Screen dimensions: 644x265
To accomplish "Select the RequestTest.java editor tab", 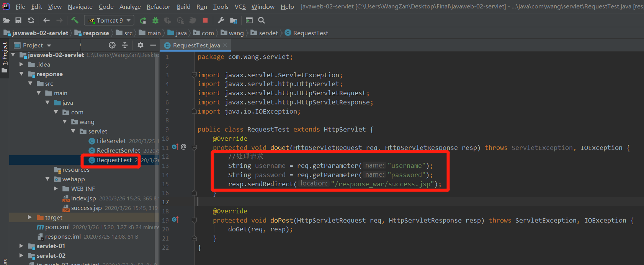I will 195,45.
